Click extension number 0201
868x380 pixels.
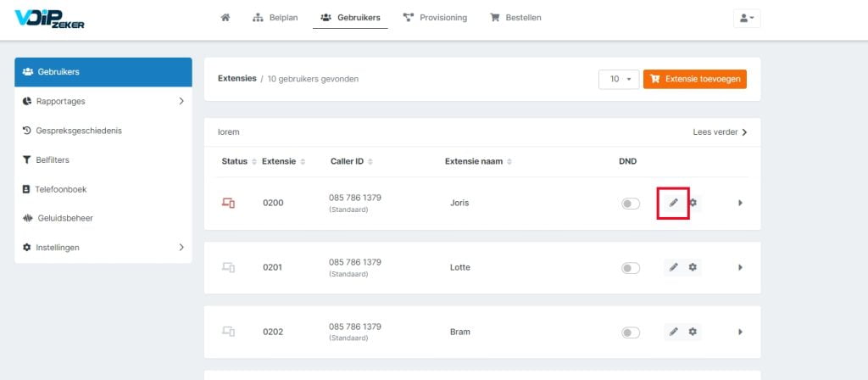[x=273, y=267]
